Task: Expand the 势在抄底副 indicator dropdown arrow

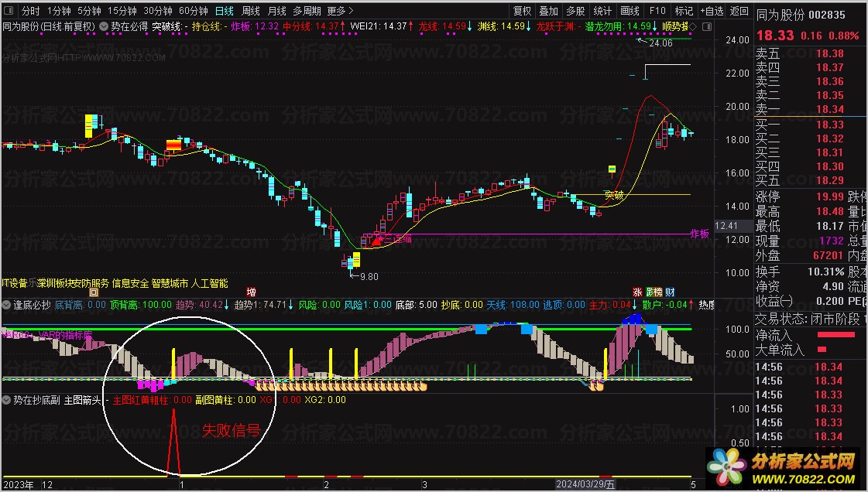Action: pyautogui.click(x=7, y=400)
